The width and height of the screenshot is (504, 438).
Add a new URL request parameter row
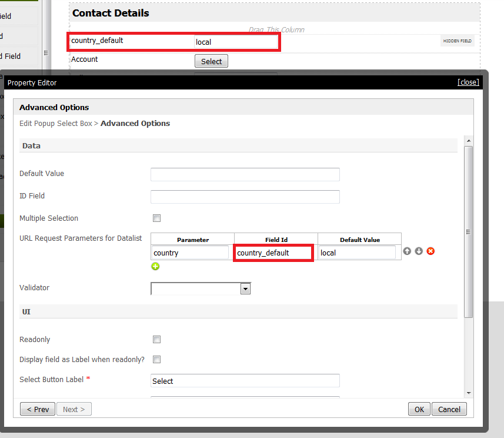click(155, 266)
